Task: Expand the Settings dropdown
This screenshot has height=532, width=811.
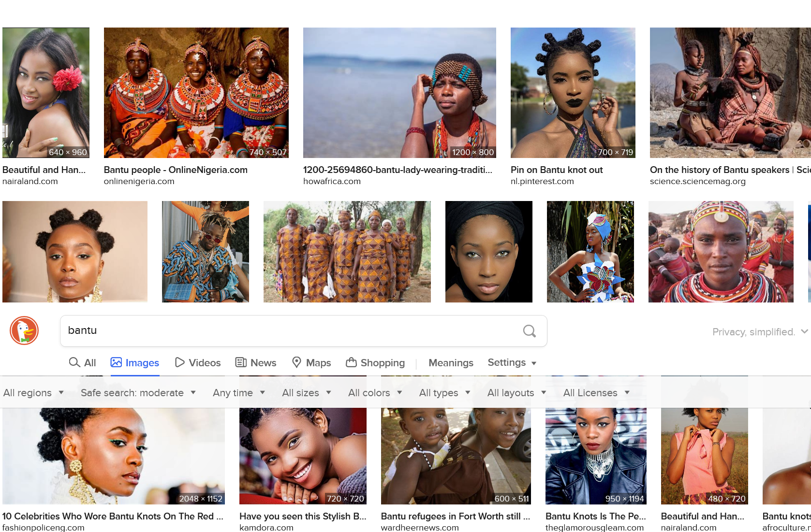Action: click(x=512, y=362)
